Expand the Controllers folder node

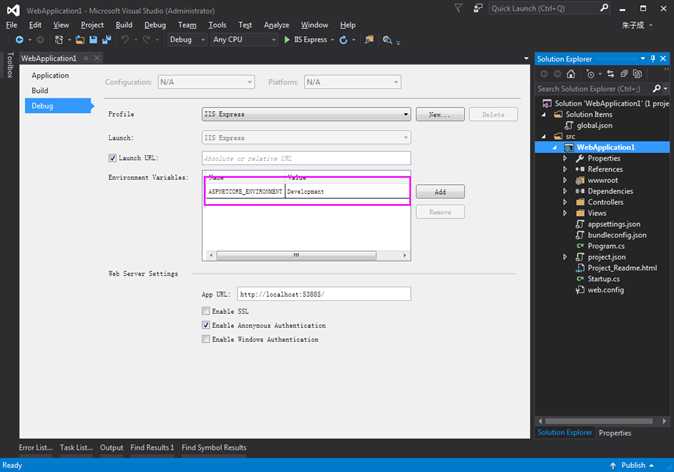pos(565,202)
